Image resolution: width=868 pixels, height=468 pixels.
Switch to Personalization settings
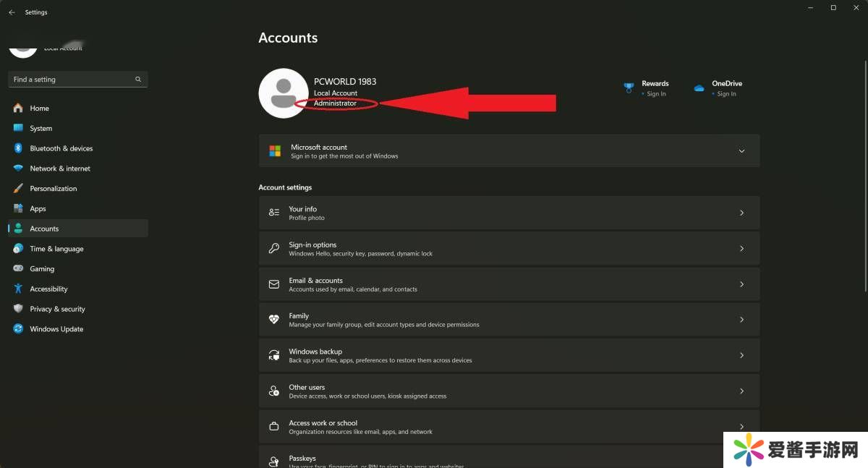click(x=53, y=189)
